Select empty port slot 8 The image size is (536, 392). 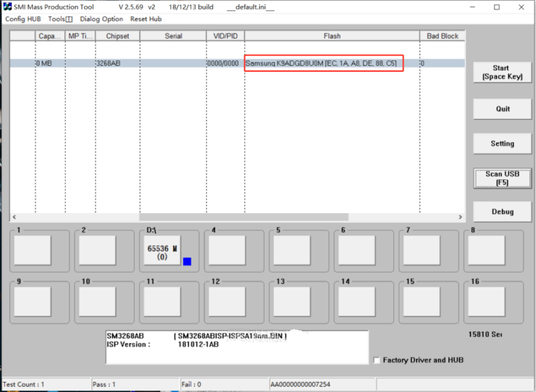(485, 251)
